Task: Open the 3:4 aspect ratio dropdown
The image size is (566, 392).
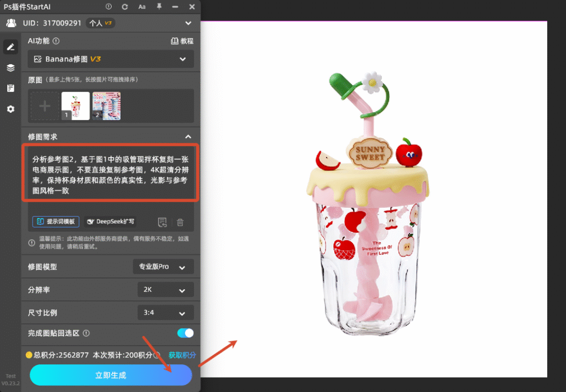Action: coord(165,312)
